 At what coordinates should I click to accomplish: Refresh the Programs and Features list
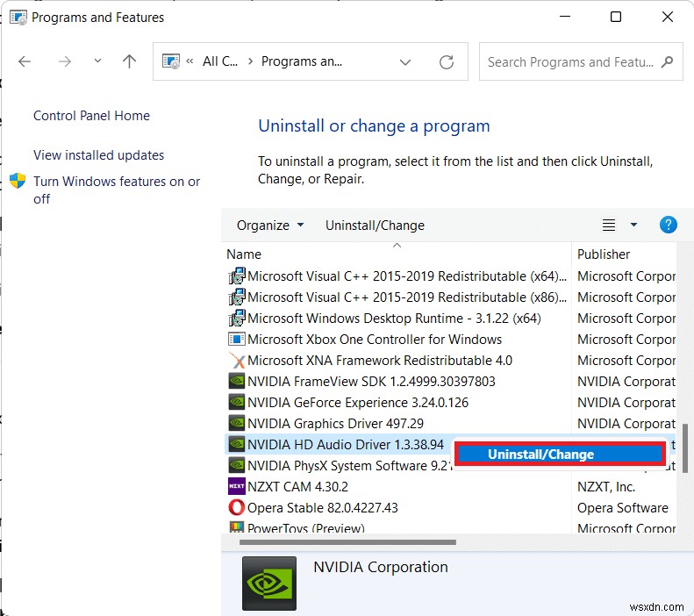pyautogui.click(x=446, y=62)
